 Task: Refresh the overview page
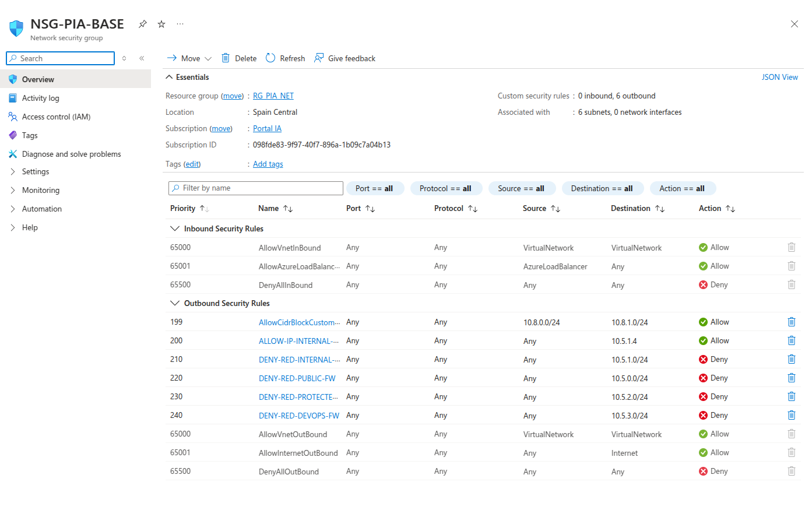[x=285, y=58]
